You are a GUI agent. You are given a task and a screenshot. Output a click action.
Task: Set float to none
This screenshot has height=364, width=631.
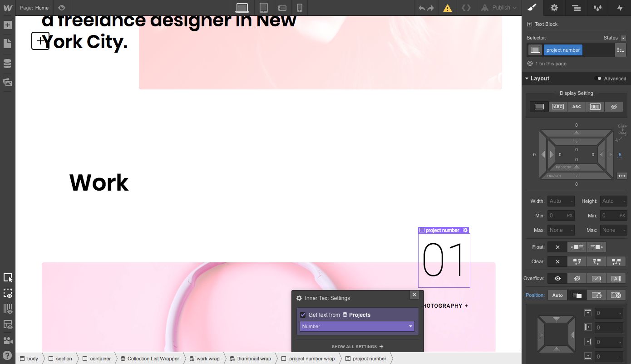point(557,247)
